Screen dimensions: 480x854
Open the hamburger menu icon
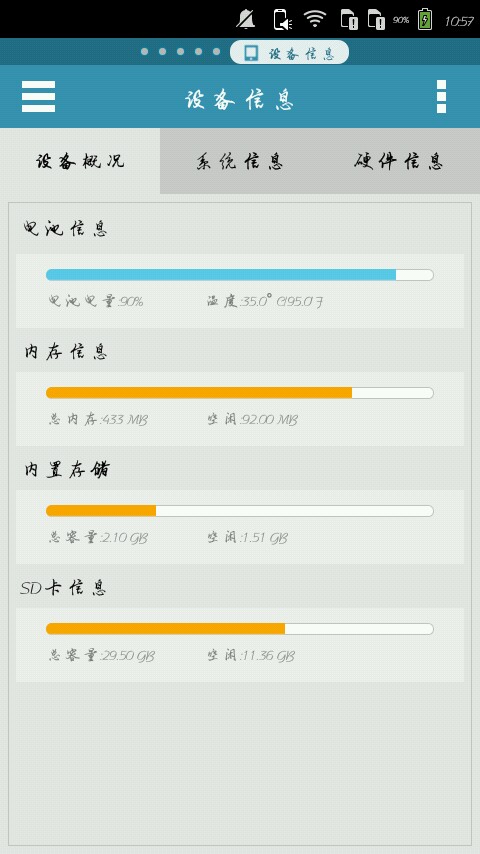(x=38, y=96)
